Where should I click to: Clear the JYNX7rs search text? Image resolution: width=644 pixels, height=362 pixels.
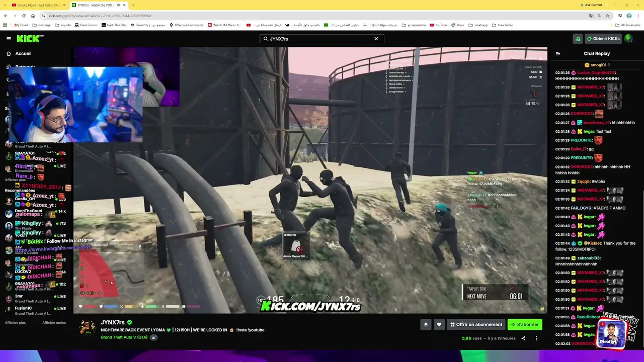pyautogui.click(x=376, y=39)
